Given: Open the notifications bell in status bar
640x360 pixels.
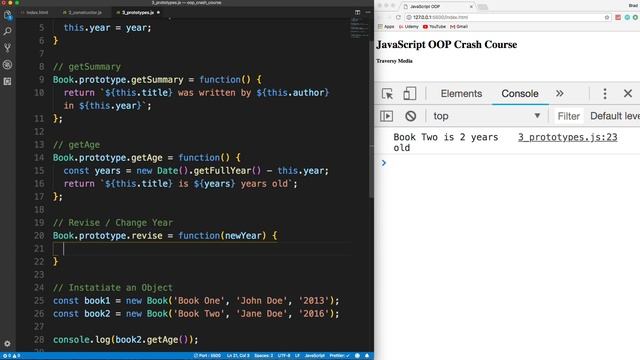Looking at the screenshot, I should pos(367,356).
